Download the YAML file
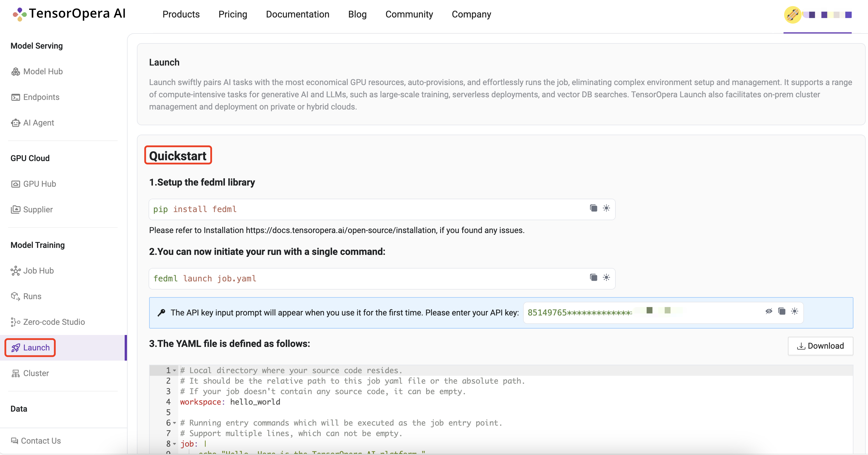 click(x=820, y=346)
